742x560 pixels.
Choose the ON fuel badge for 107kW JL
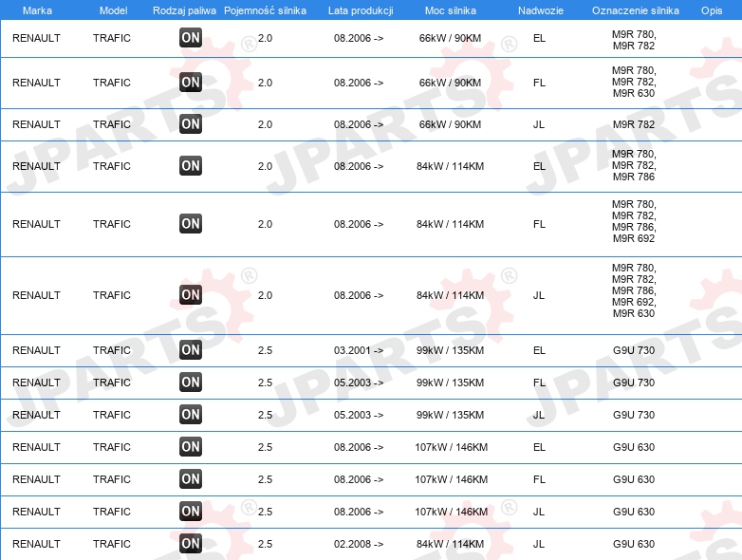point(191,512)
